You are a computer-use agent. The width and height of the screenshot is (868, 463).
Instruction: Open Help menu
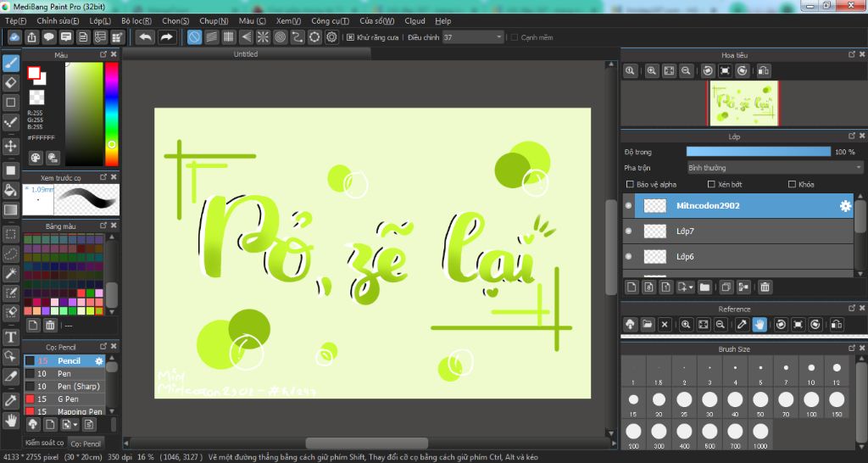coord(442,20)
